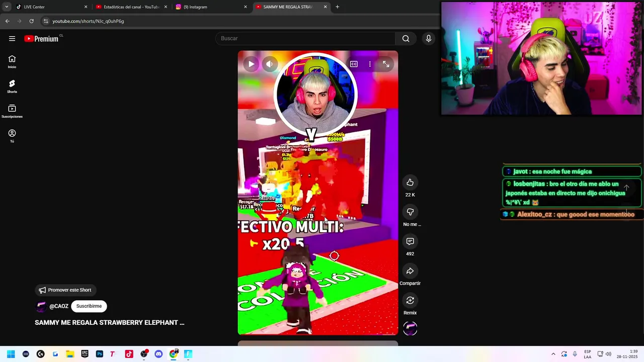Launch Epic Games from taskbar
Screen dimensions: 644x362
(85, 354)
